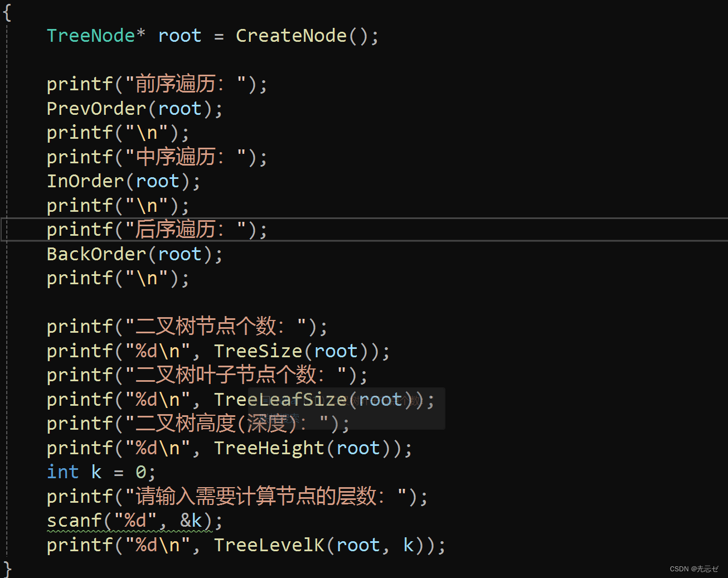Viewport: 728px width, 578px height.
Task: Click the highlighted printf line with 后序遍历
Action: click(157, 230)
